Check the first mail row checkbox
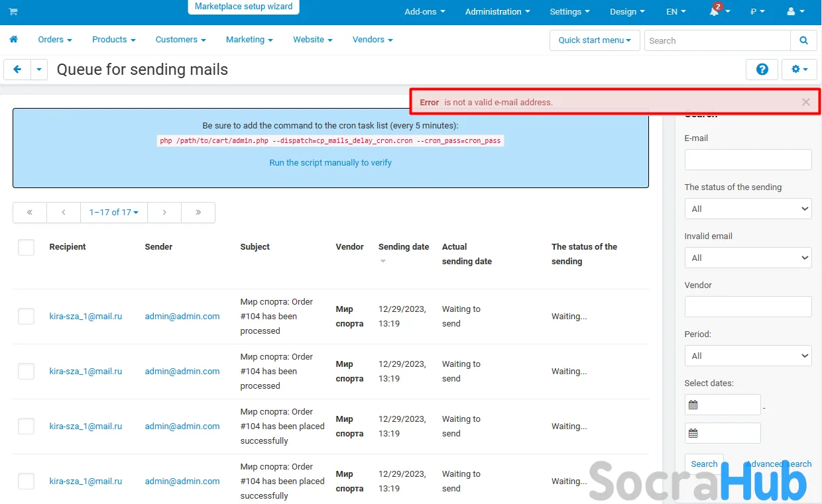 coord(26,317)
